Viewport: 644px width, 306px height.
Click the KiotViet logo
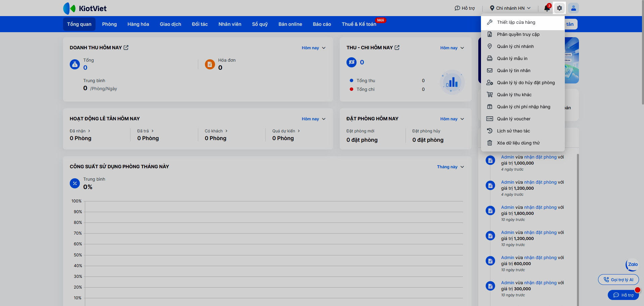pyautogui.click(x=85, y=8)
